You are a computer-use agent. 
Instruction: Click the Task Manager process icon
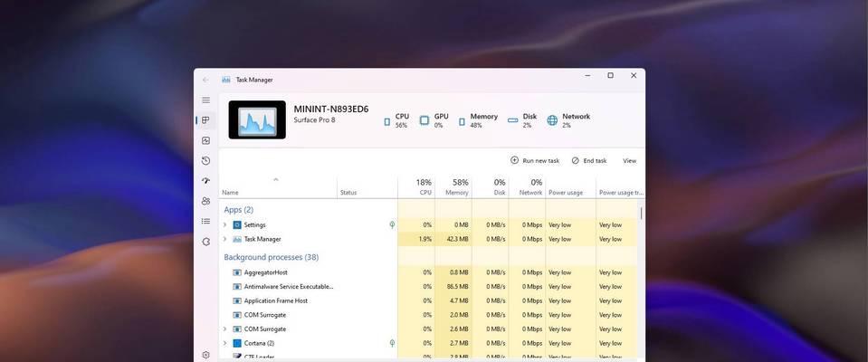point(237,239)
